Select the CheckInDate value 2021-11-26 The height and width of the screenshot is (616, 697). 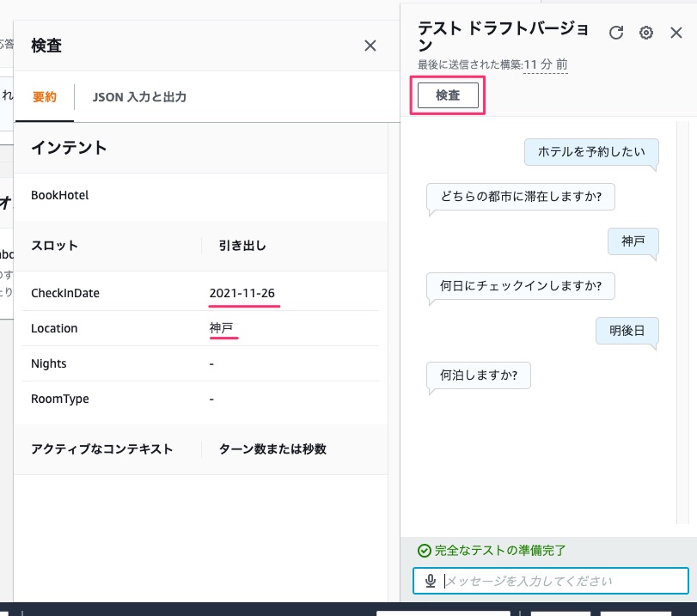(x=244, y=292)
